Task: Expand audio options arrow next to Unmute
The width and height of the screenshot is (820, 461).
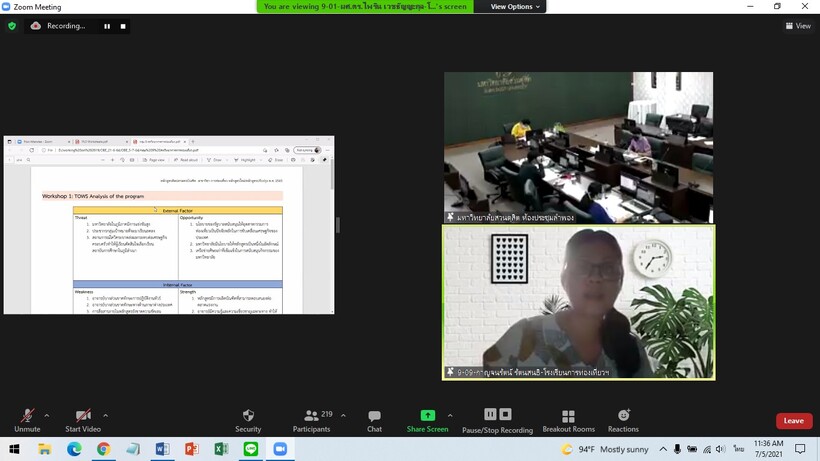Action: (x=47, y=416)
